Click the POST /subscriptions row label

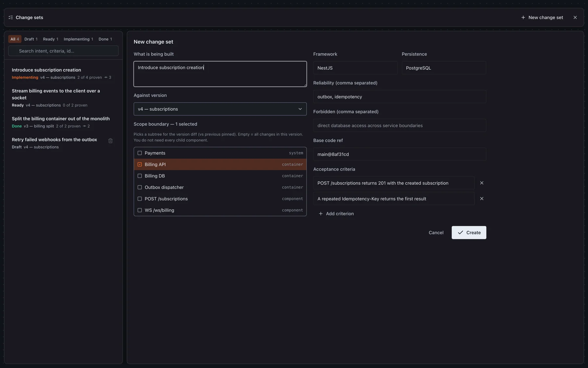pos(166,199)
